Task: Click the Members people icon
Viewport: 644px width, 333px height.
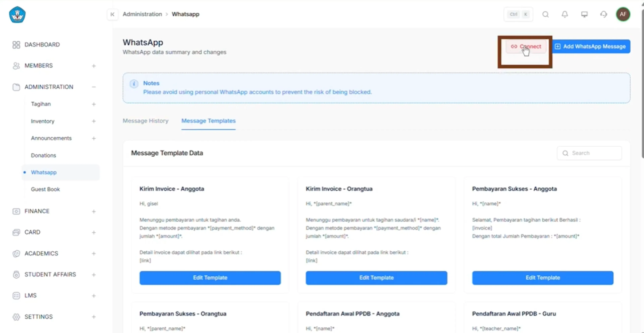Action: [16, 66]
